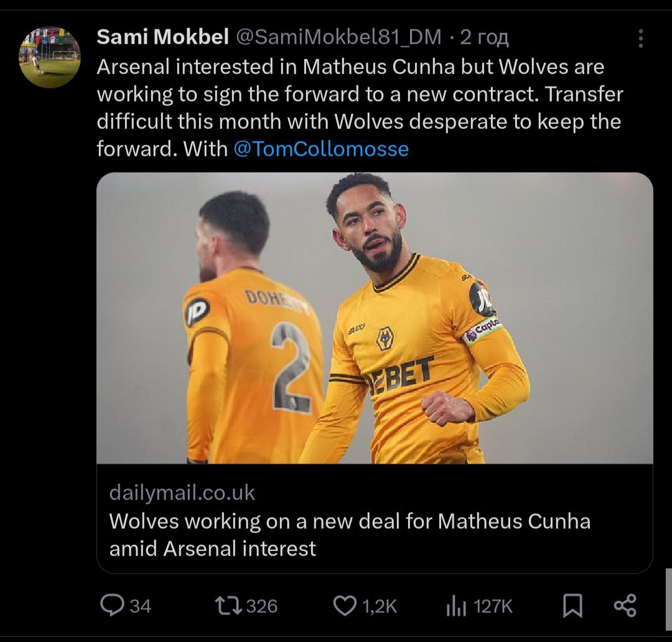The height and width of the screenshot is (642, 672).
Task: Click the scrollbar on the right edge
Action: [x=668, y=598]
